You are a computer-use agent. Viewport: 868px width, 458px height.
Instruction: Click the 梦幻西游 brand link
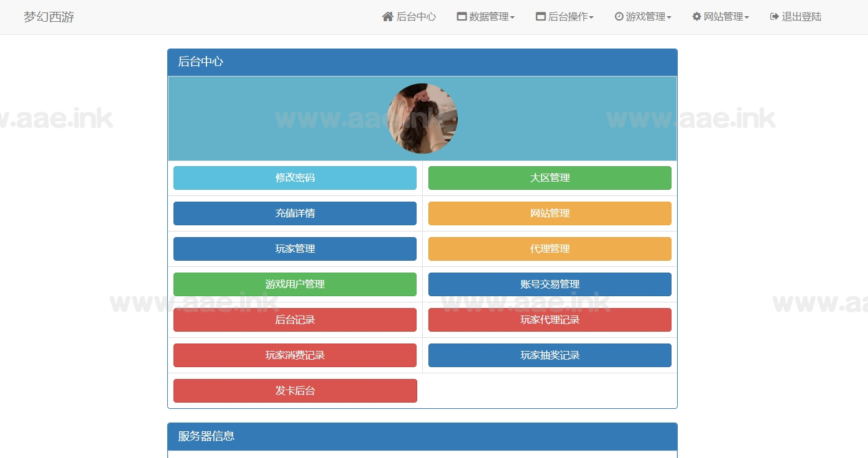pos(49,17)
